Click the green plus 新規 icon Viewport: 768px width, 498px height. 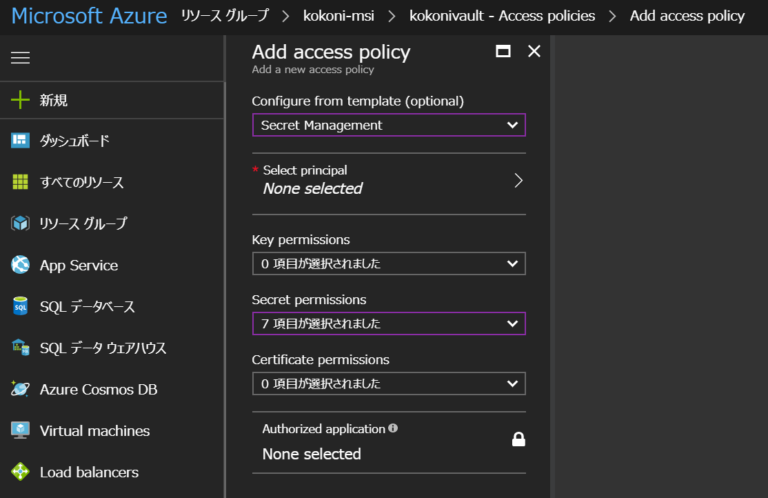(20, 99)
